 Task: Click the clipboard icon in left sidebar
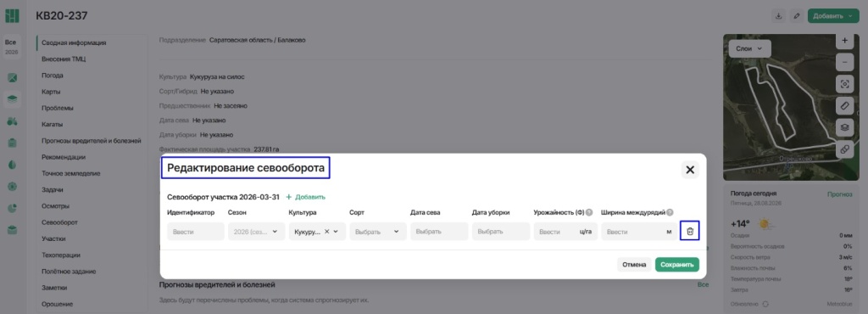point(12,143)
